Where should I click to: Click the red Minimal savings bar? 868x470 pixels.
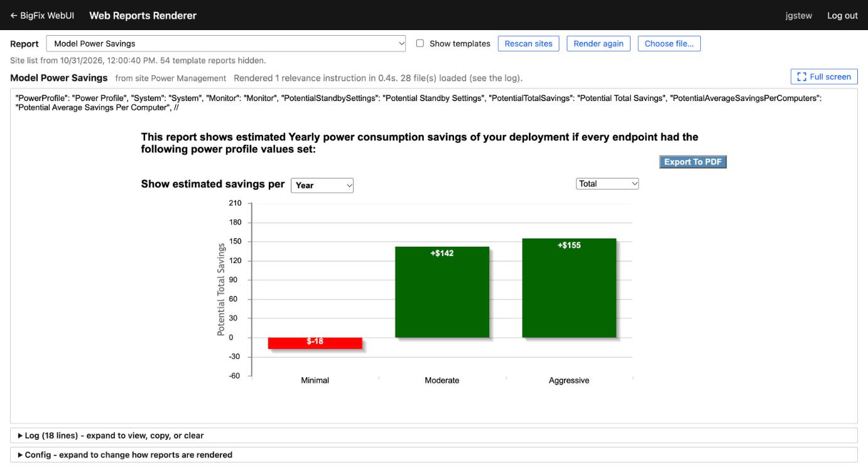pos(315,343)
